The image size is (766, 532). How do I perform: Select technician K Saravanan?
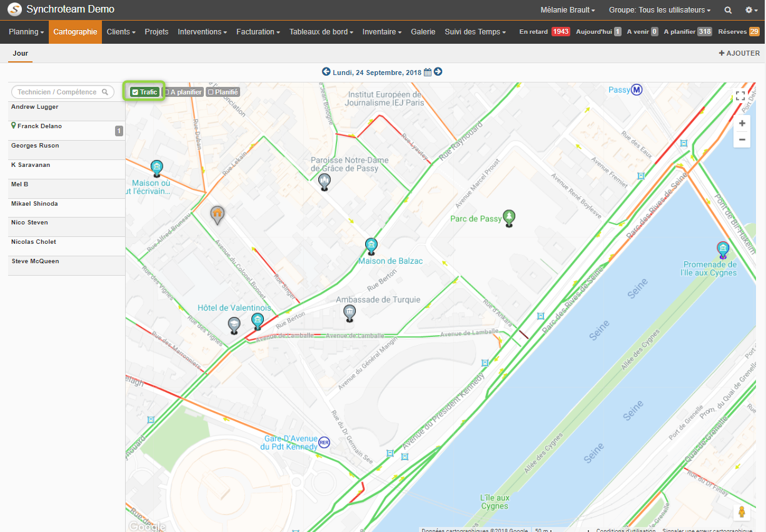tap(67, 169)
